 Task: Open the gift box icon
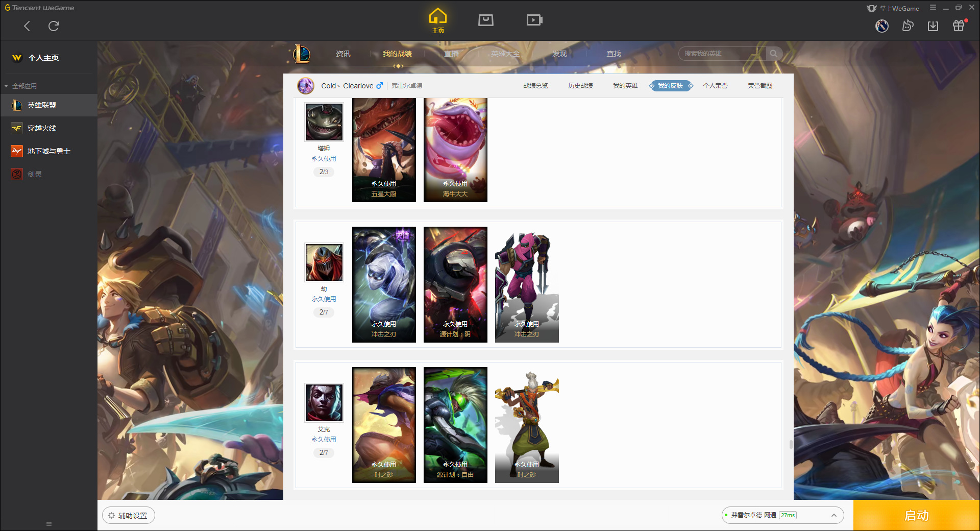959,26
